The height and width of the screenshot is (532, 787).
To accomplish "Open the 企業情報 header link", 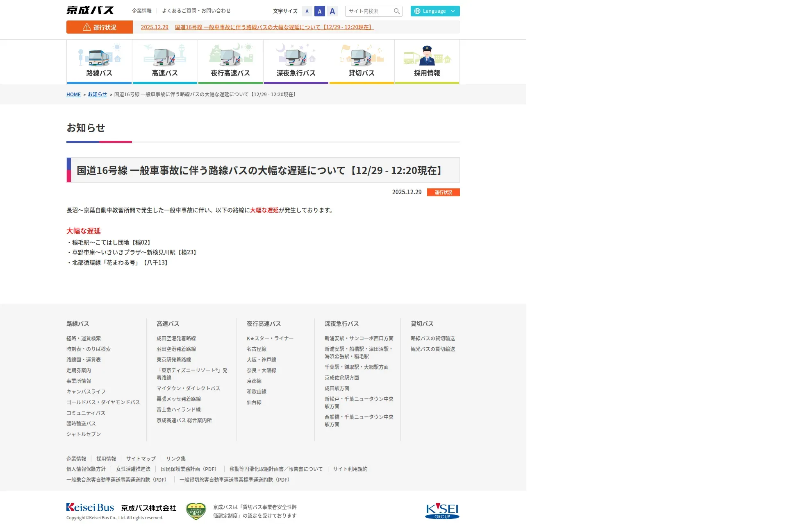I will point(142,11).
